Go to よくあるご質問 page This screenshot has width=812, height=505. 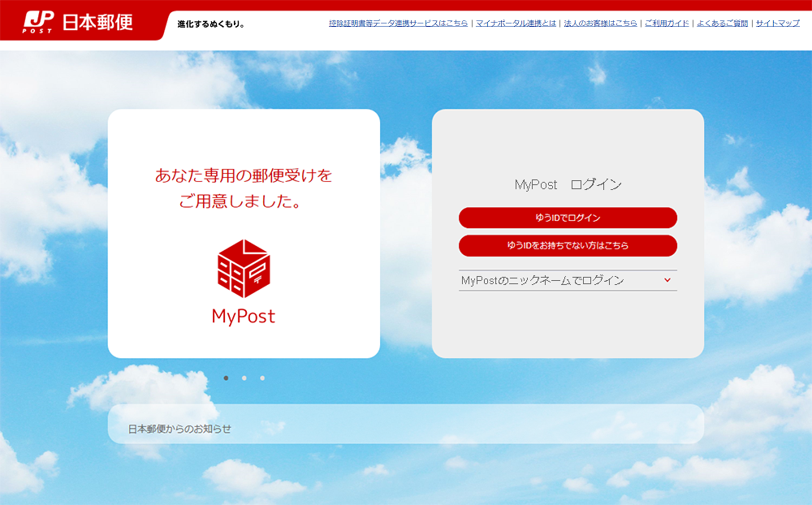click(x=723, y=24)
